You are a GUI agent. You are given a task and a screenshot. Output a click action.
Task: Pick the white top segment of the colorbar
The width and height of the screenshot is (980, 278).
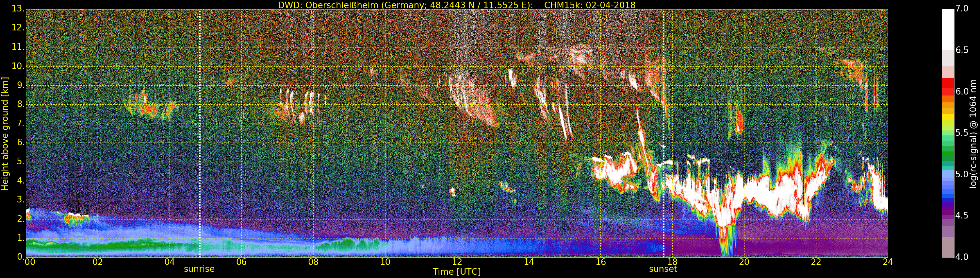pyautogui.click(x=948, y=29)
